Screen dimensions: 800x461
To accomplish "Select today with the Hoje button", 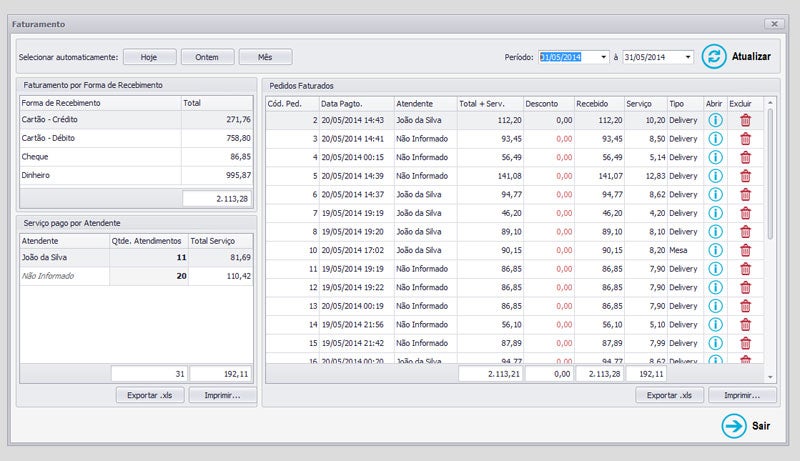I will click(x=149, y=57).
